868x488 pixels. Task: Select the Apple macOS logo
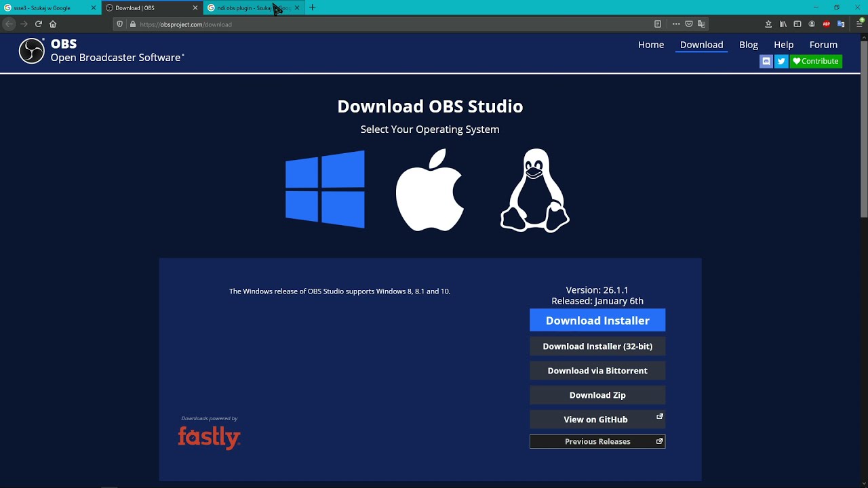tap(430, 190)
